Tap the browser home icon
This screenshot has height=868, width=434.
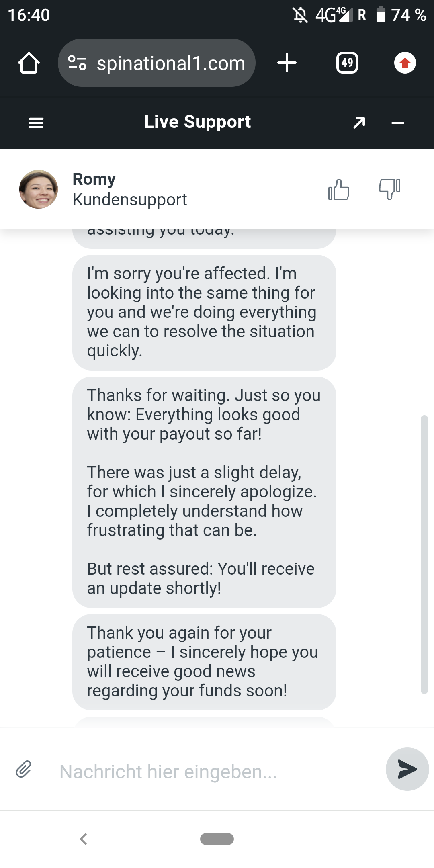tap(29, 63)
